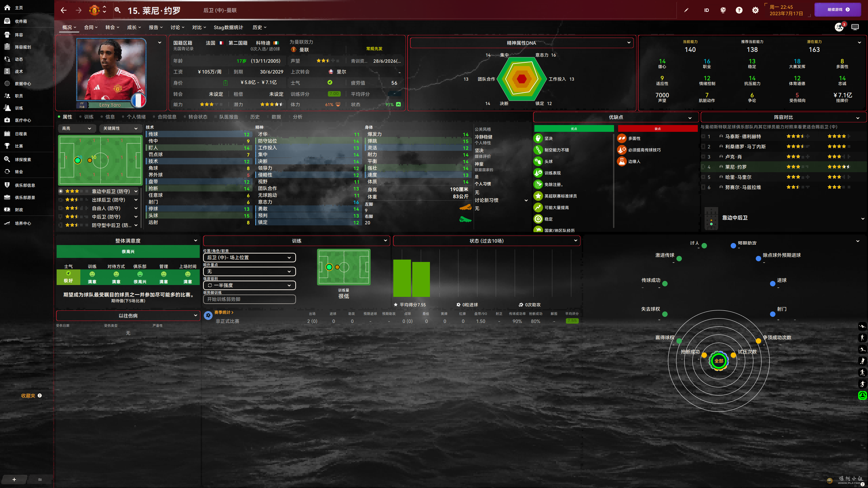868x488 pixels.
Task: Switch to the 队医报告 tab
Action: 229,117
